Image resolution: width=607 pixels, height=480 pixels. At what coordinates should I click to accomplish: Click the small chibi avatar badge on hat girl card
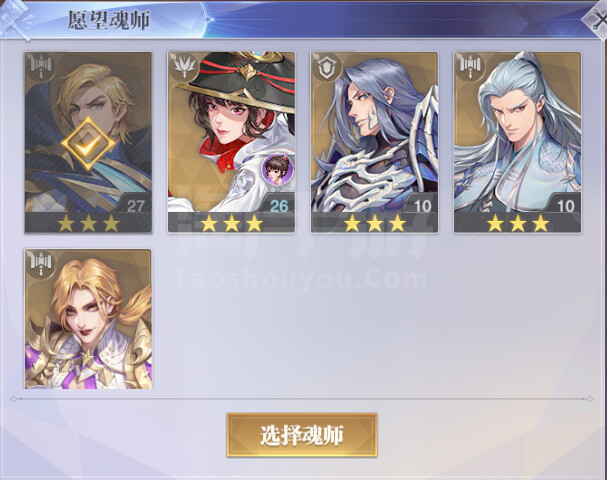(x=278, y=168)
